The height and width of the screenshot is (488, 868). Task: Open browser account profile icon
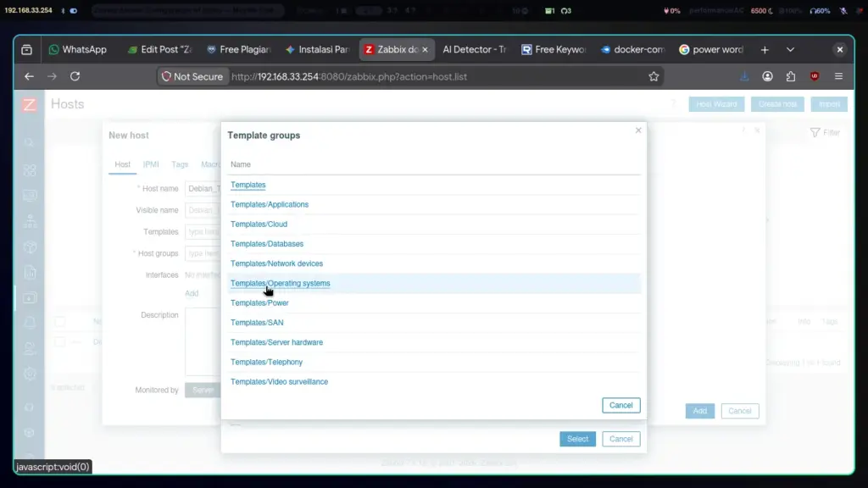(x=767, y=76)
